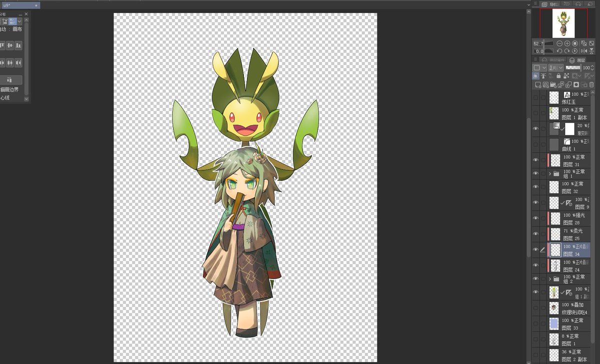Show the hidden layer 炼红玉
This screenshot has width=600, height=364.
coord(535,97)
